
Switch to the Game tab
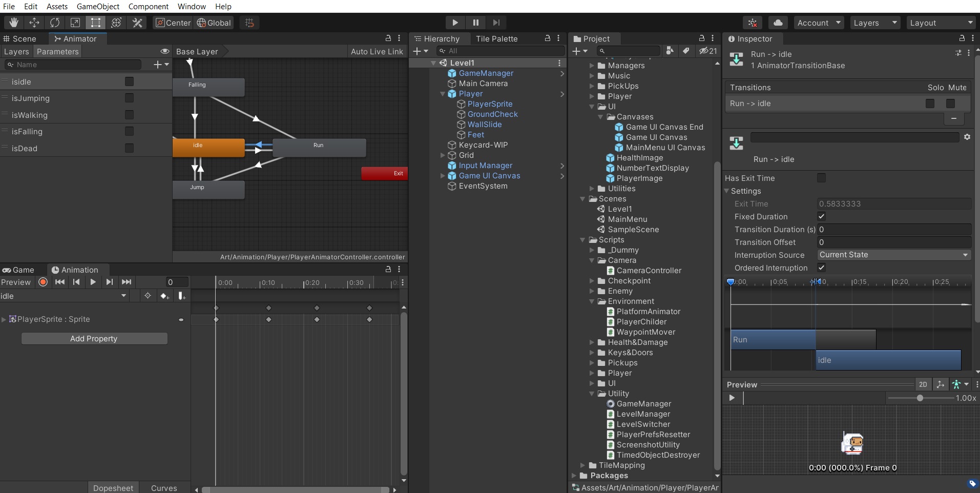coord(19,270)
